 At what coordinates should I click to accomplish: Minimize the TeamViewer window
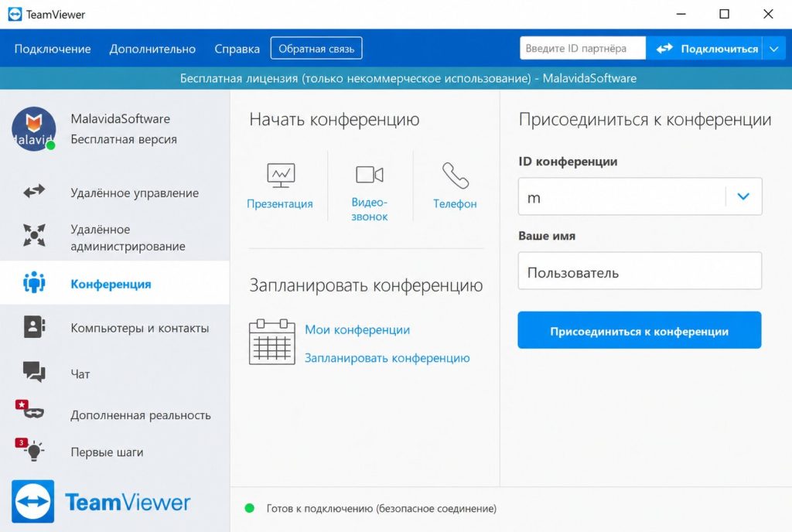[681, 14]
